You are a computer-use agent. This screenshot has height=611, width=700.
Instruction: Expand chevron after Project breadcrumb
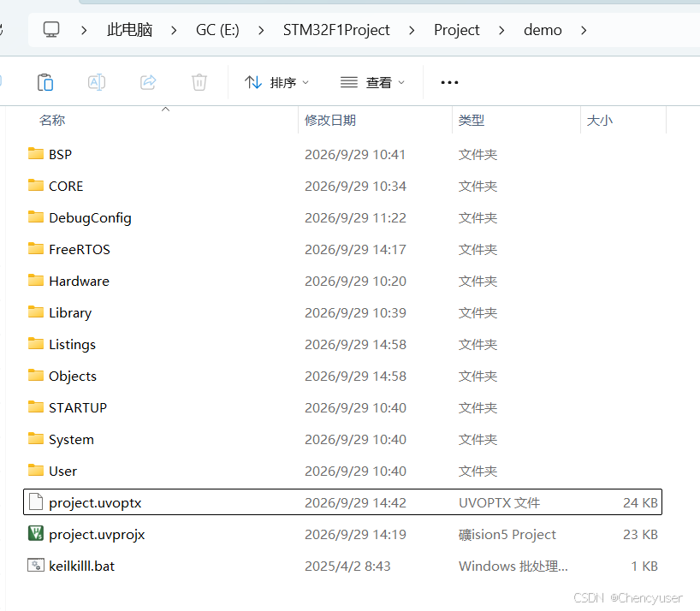pyautogui.click(x=501, y=30)
